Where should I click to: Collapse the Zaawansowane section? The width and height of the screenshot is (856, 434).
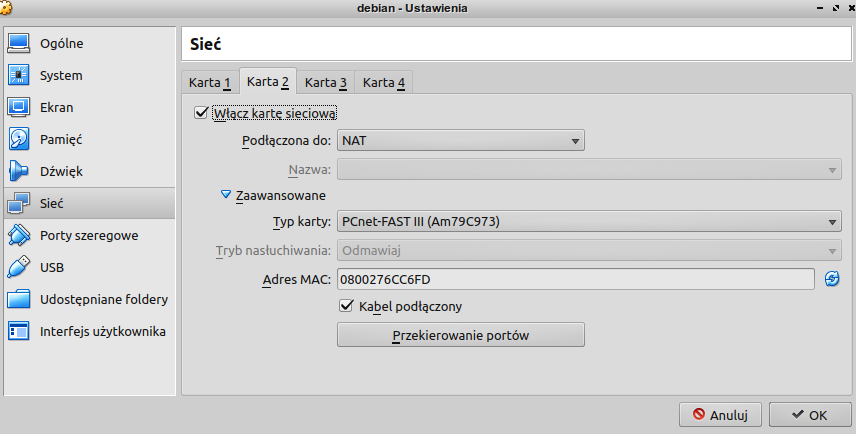pos(225,195)
